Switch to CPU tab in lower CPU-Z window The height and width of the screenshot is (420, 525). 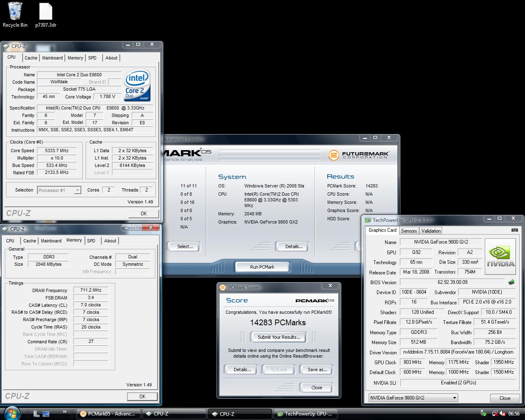pos(10,241)
